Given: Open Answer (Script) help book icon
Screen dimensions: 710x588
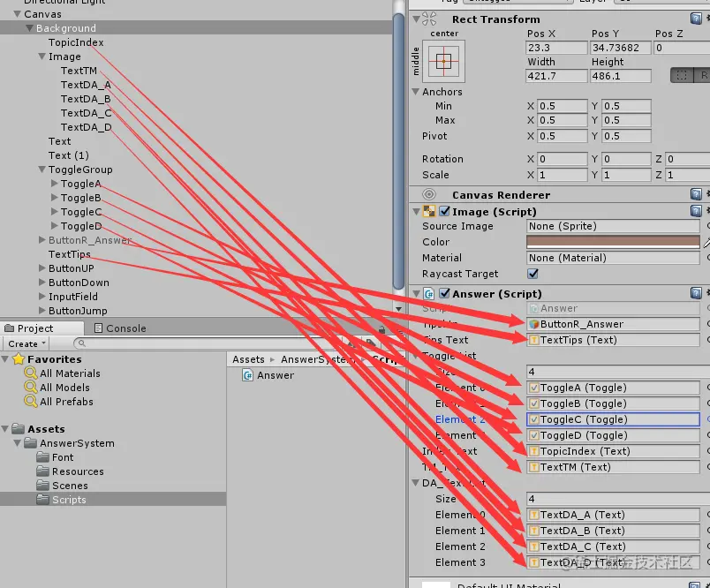Looking at the screenshot, I should pos(696,293).
